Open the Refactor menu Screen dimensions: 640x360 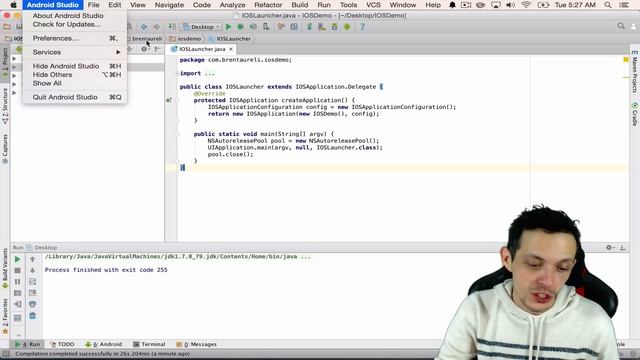(x=268, y=5)
